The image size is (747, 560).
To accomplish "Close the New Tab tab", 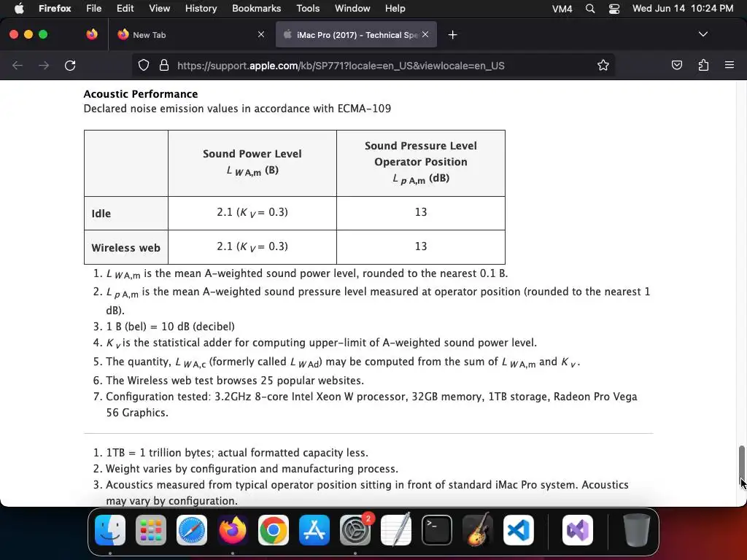I will [x=261, y=34].
